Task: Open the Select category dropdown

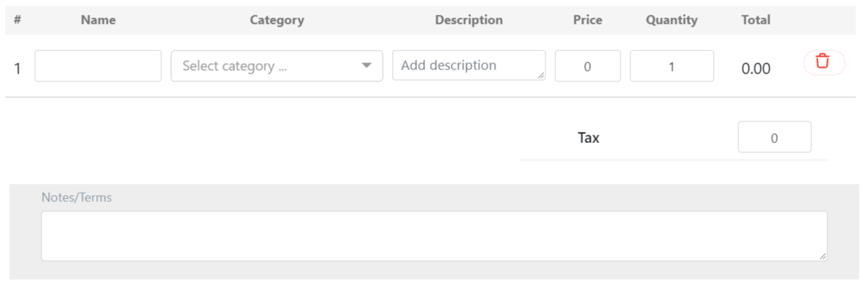Action: click(277, 66)
